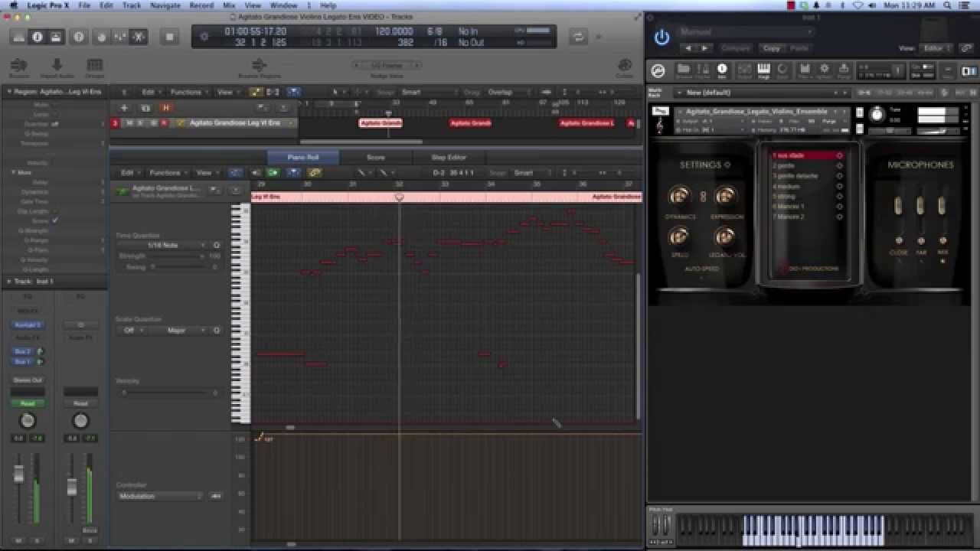Click the Bounce Regions icon
The image size is (980, 551).
point(259,67)
